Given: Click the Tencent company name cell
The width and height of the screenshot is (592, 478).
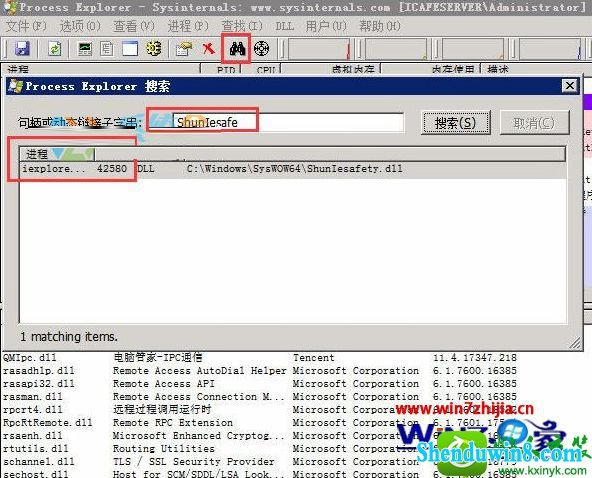Looking at the screenshot, I should click(314, 358).
